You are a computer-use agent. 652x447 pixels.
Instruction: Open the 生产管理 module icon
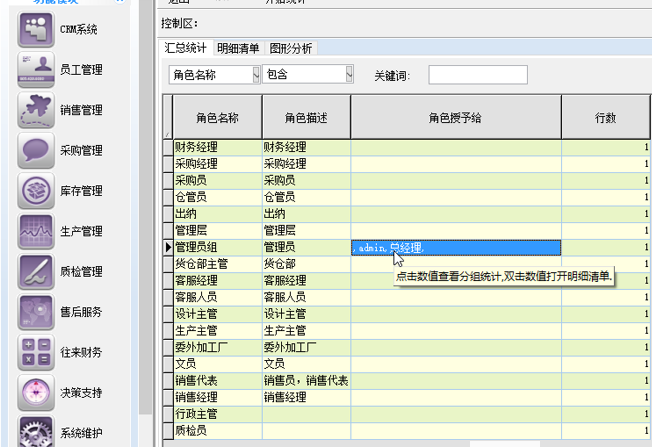[36, 231]
